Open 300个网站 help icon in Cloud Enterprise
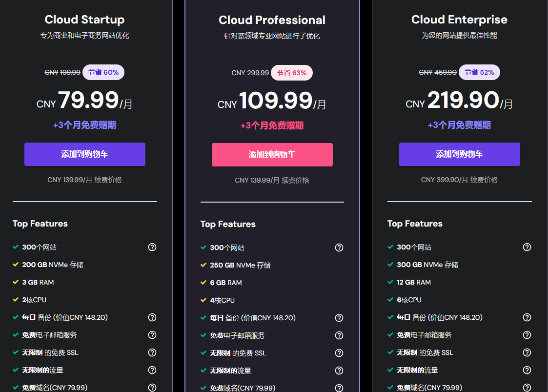The image size is (548, 392). 527,247
